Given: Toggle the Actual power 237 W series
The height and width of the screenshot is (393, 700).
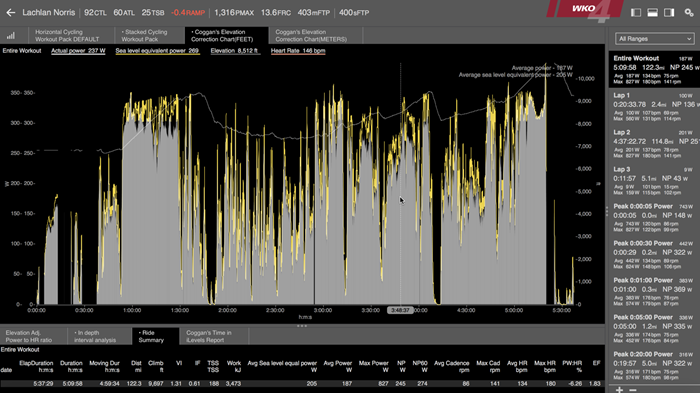Looking at the screenshot, I should click(x=78, y=51).
